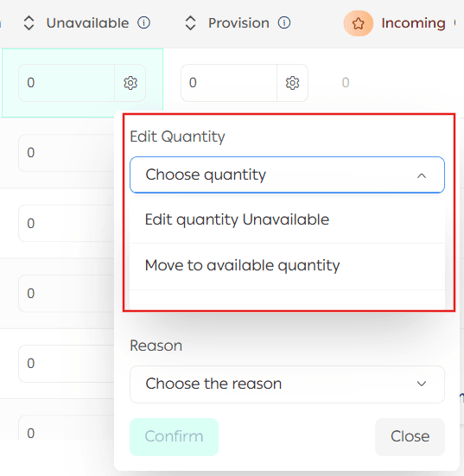The image size is (464, 476).
Task: Click the Confirm button
Action: [174, 437]
